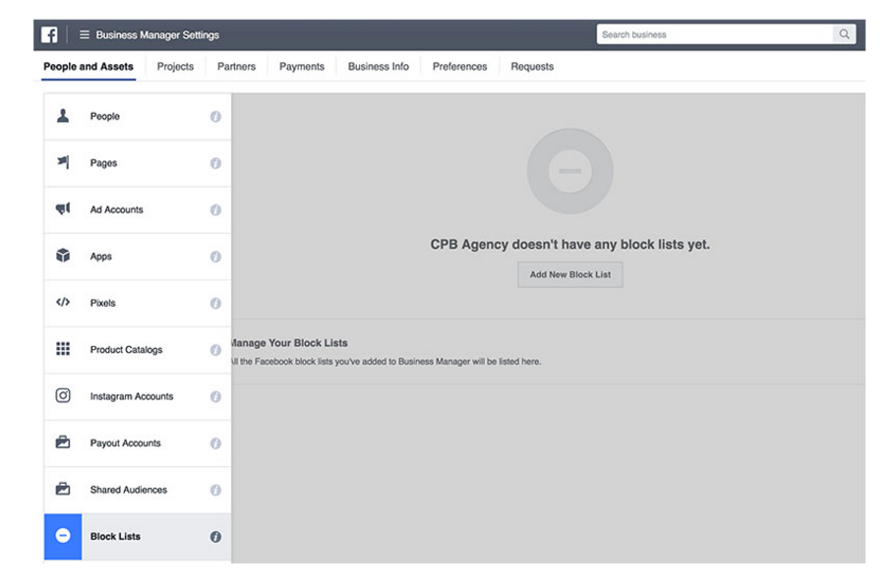Viewport: 895px width, 588px height.
Task: Show info for Apps row
Action: pyautogui.click(x=215, y=257)
